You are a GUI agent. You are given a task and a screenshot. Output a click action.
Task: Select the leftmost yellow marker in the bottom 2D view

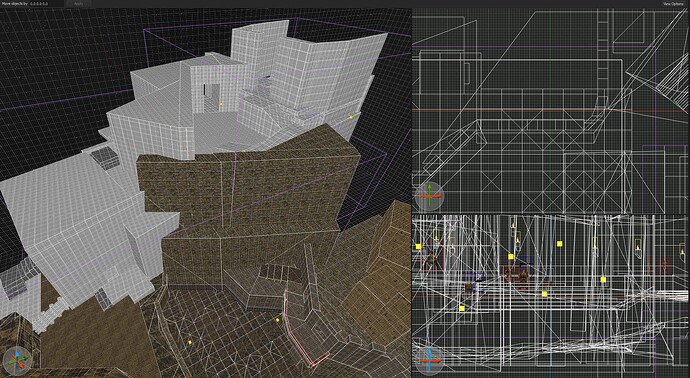point(418,247)
